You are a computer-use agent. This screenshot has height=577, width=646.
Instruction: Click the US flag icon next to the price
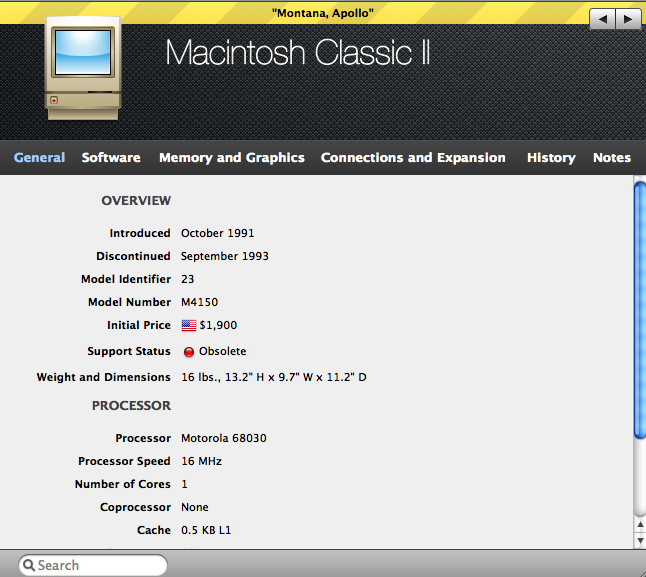[189, 325]
